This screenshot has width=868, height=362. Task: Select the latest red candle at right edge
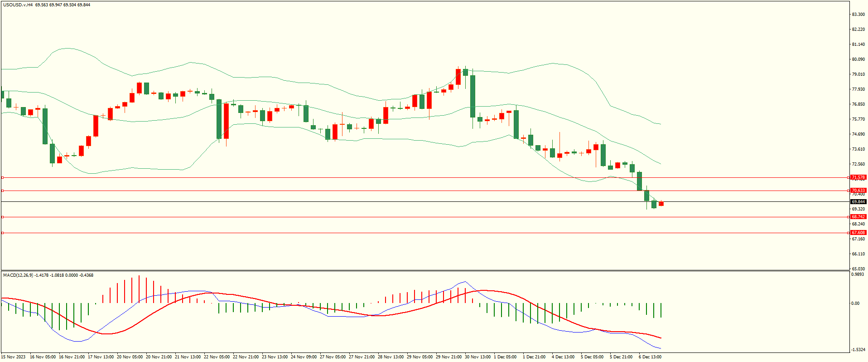pyautogui.click(x=661, y=204)
